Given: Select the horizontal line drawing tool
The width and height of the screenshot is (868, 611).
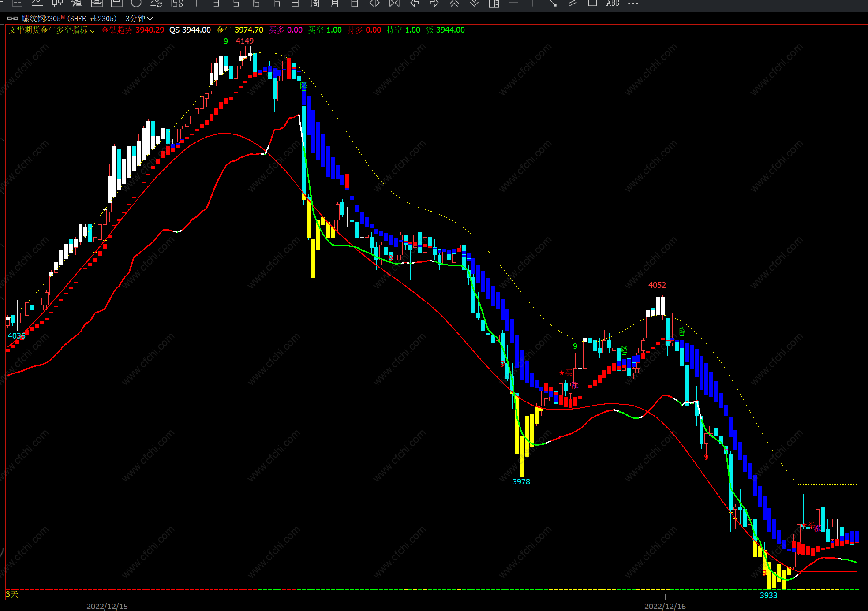Looking at the screenshot, I should point(513,4).
